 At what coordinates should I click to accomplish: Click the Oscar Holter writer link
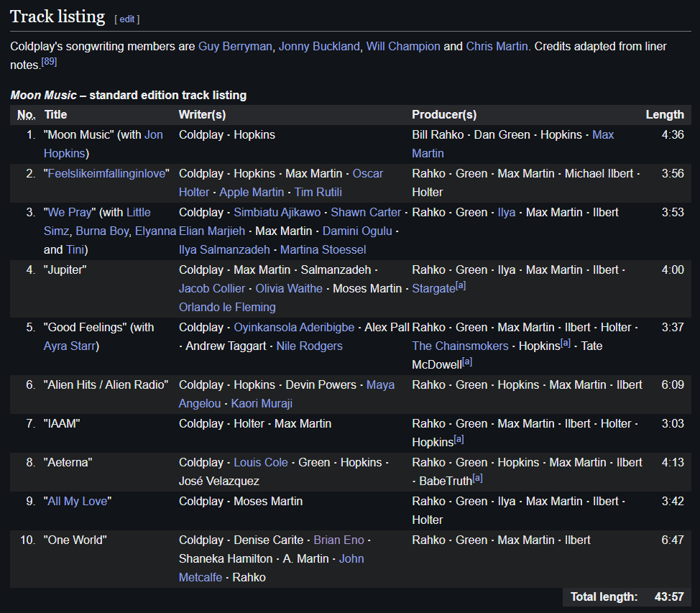(x=281, y=183)
